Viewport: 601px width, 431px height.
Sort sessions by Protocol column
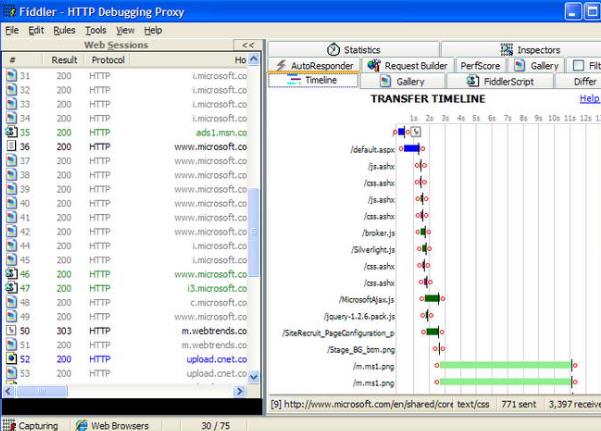tap(108, 60)
